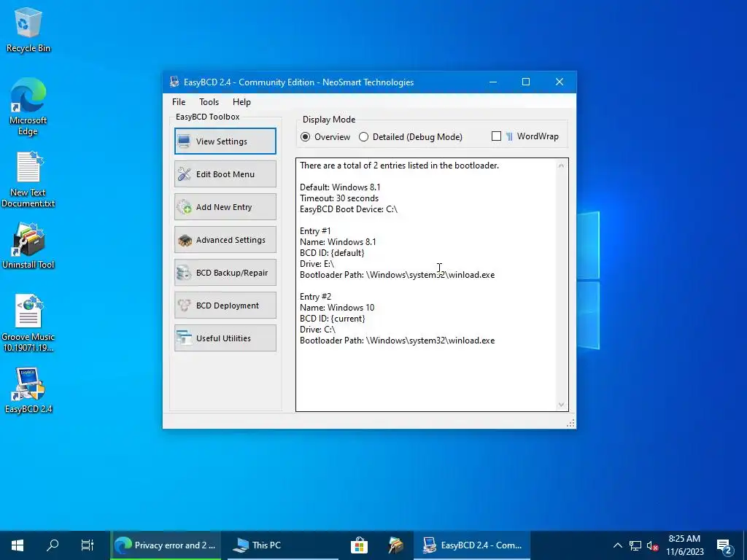Open the Help menu

click(241, 102)
